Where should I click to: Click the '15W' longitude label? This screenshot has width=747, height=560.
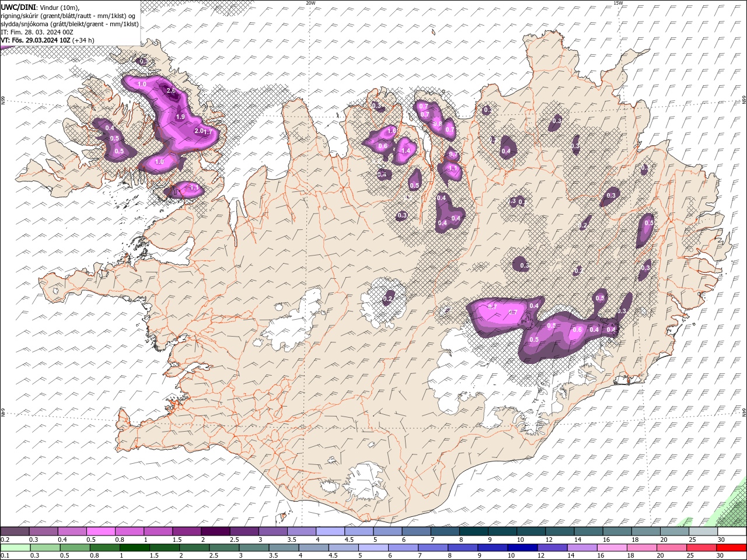pos(618,3)
